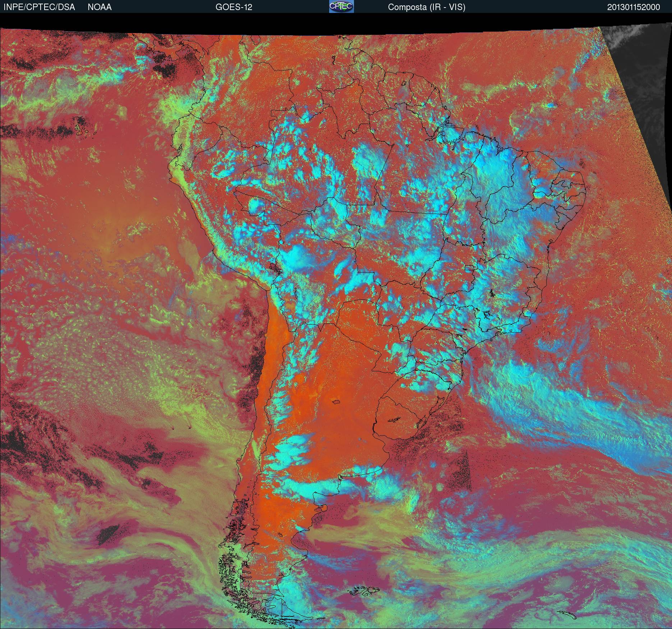
Task: Click the CPTEC logo in header
Action: pos(341,6)
